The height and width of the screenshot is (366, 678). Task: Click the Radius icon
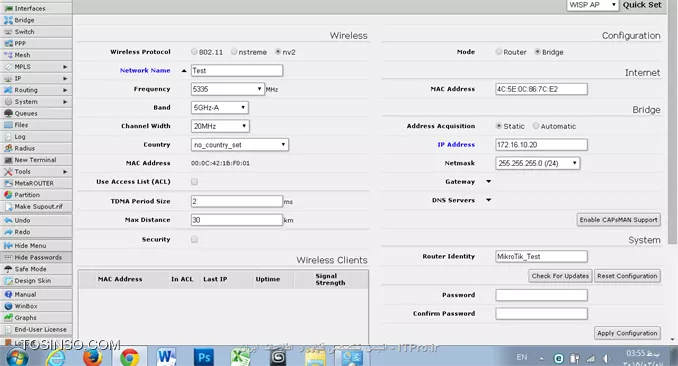(8, 148)
